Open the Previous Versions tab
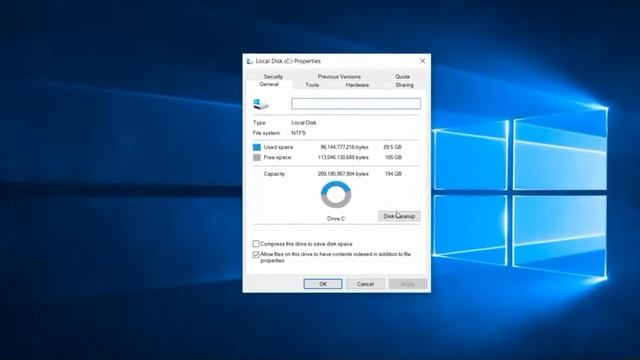 click(339, 76)
